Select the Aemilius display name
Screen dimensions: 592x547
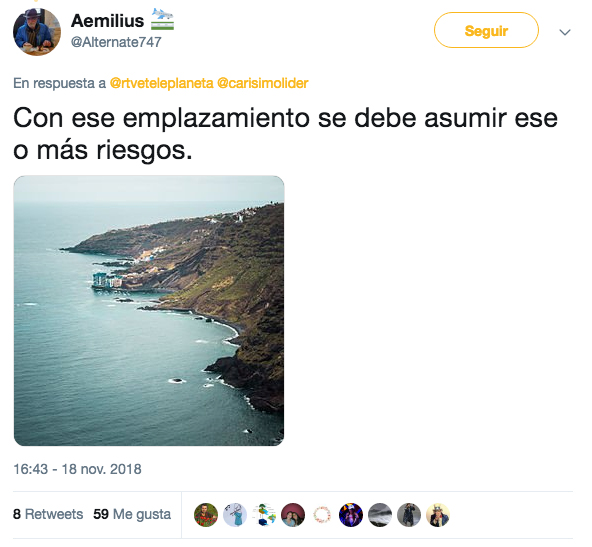[107, 20]
